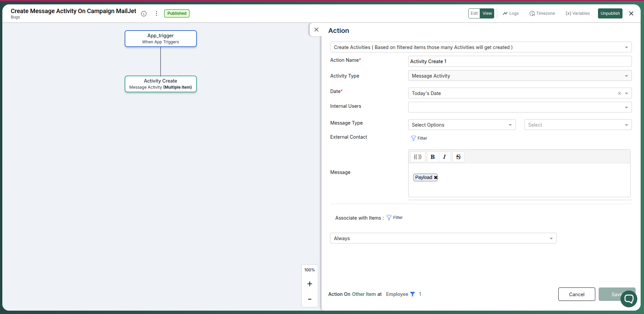Open the chat support bubble
The image size is (644, 314).
(629, 299)
